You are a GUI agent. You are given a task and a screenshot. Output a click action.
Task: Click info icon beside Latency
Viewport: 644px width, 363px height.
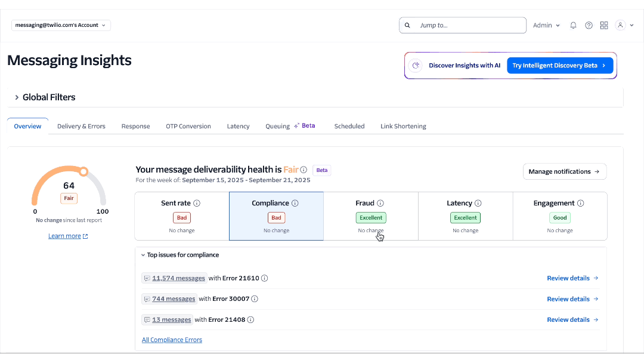pos(478,204)
